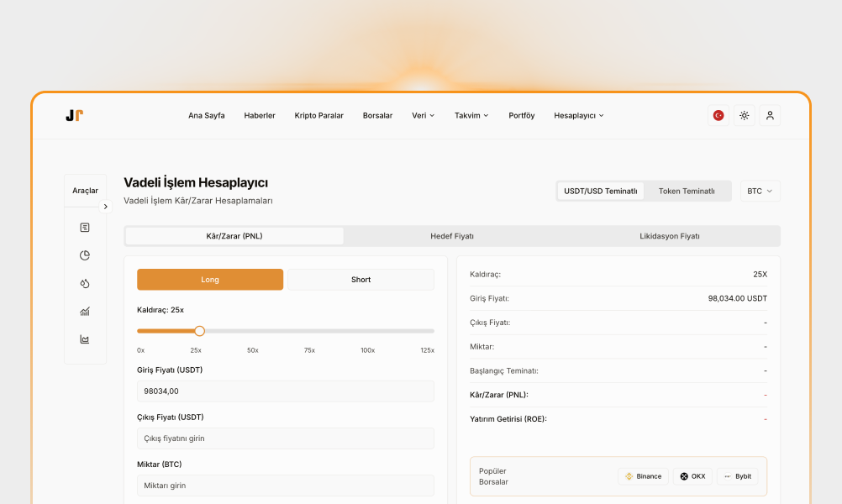Screen dimensions: 842x504
Task: Select the droplet percentage tool in sidebar
Action: [85, 283]
